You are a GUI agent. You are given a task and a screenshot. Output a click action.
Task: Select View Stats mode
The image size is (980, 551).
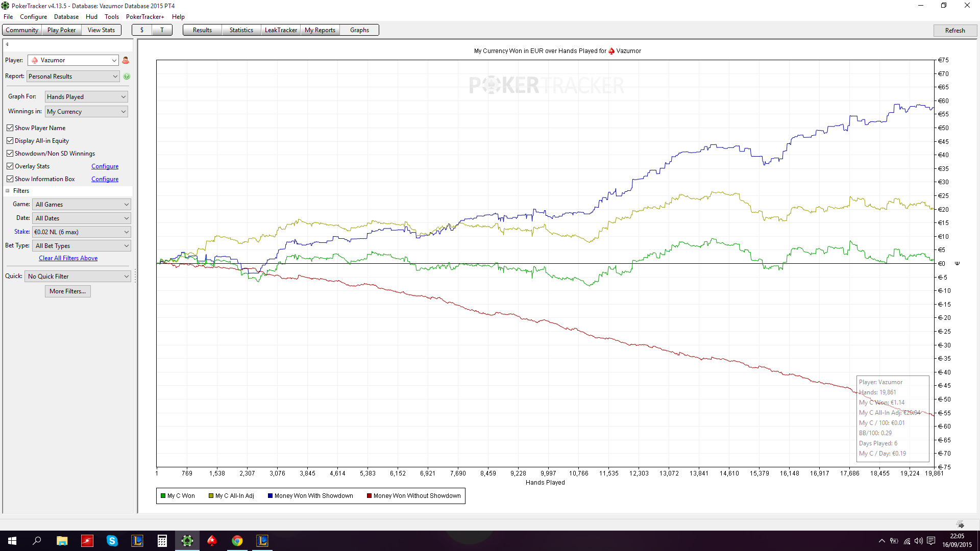point(101,30)
